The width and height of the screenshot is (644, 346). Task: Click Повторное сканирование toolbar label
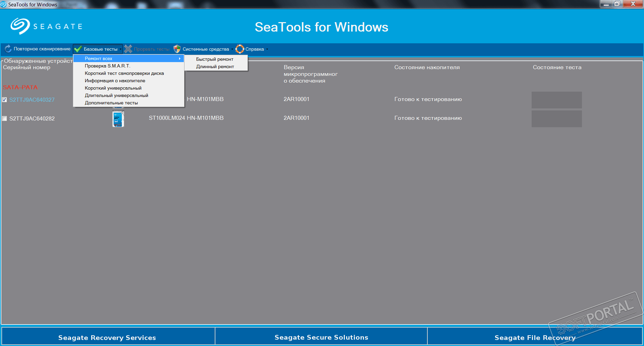coord(42,49)
